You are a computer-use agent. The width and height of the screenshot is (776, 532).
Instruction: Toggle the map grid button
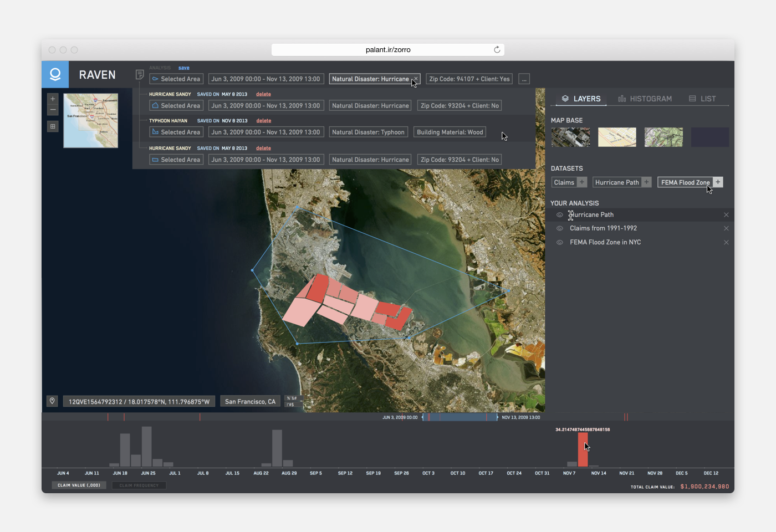click(x=53, y=126)
